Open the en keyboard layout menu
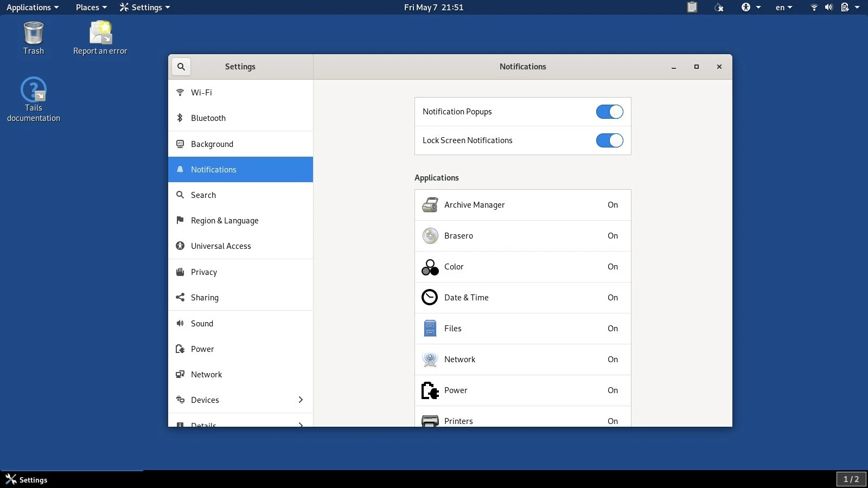Image resolution: width=868 pixels, height=488 pixels. pyautogui.click(x=784, y=7)
